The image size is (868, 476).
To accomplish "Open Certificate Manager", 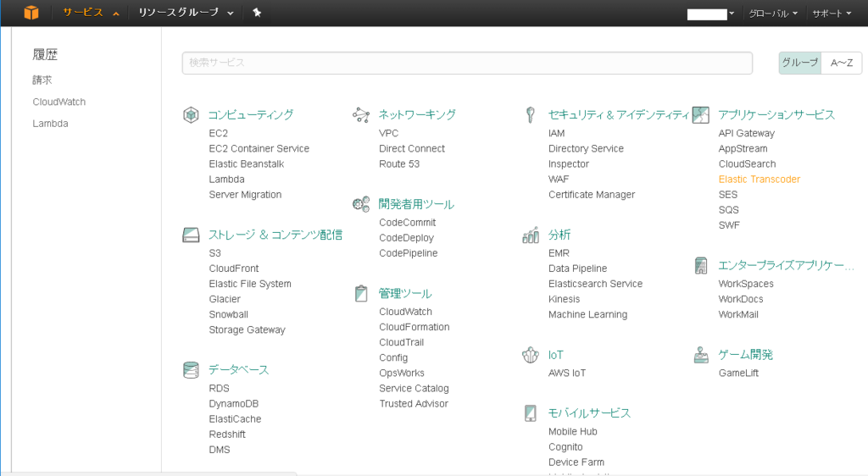I will 592,195.
